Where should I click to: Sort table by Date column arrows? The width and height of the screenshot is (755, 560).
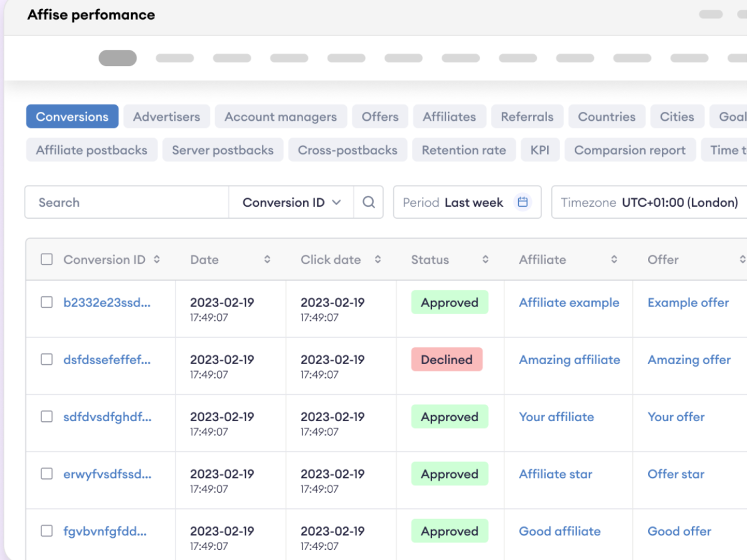tap(267, 260)
